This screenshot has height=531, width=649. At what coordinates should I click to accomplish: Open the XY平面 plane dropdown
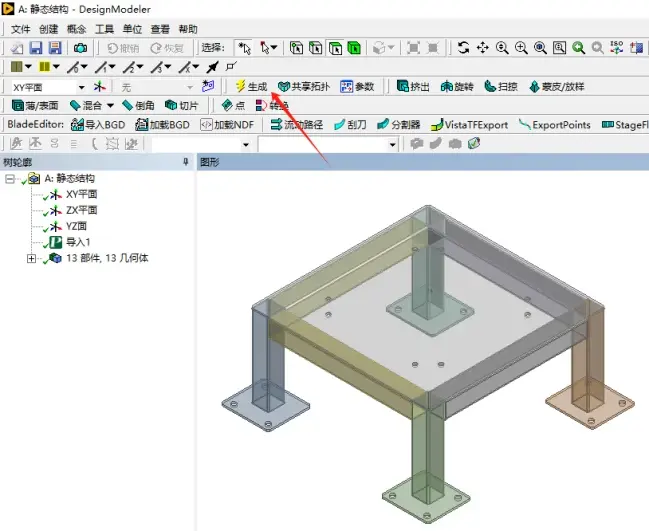[x=82, y=87]
